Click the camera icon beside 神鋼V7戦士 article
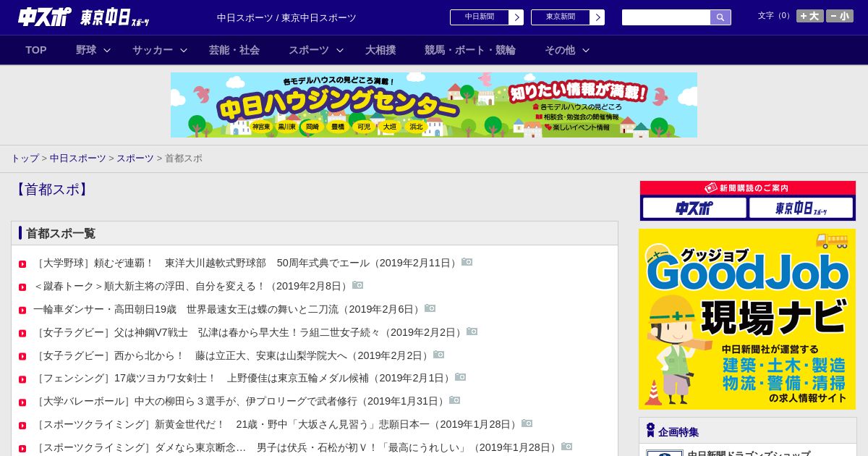868x456 pixels. 472,332
